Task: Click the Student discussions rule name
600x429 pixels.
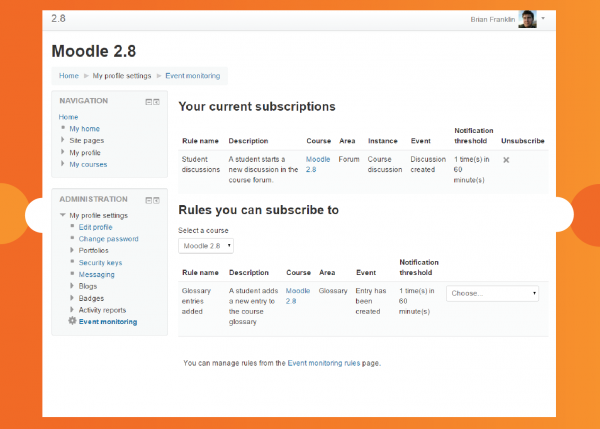Action: 201,164
